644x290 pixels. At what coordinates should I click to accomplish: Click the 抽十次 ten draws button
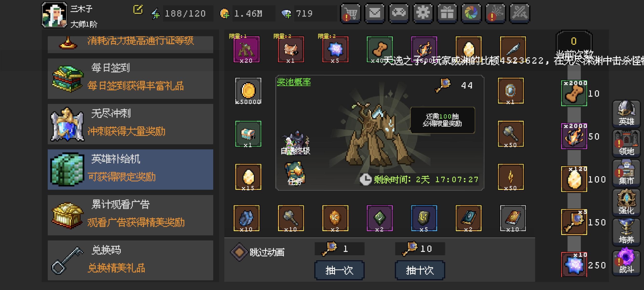pos(420,270)
